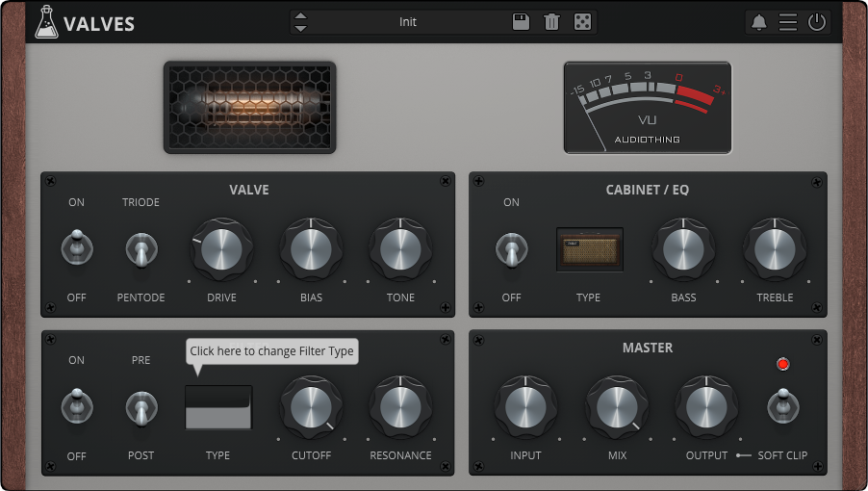
Task: Click the MIX knob
Action: point(617,407)
